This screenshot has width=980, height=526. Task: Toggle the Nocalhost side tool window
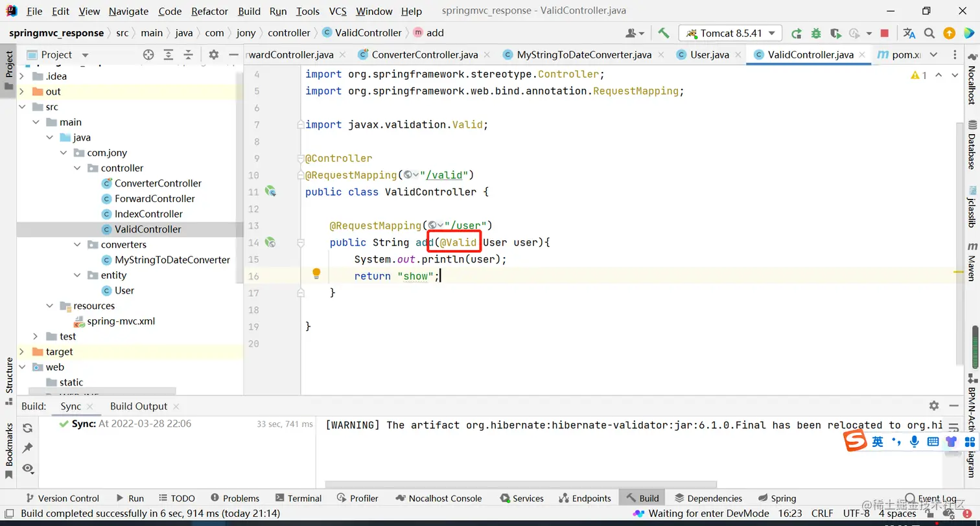point(972,80)
